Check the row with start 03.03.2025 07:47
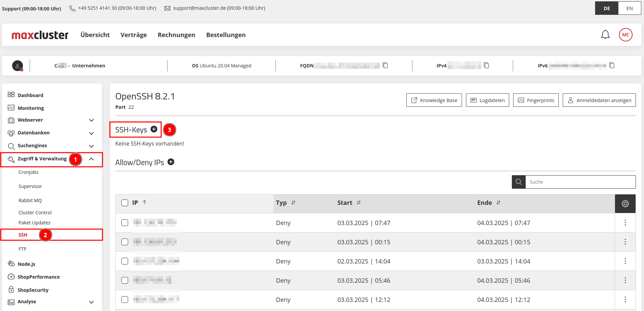 coord(125,223)
